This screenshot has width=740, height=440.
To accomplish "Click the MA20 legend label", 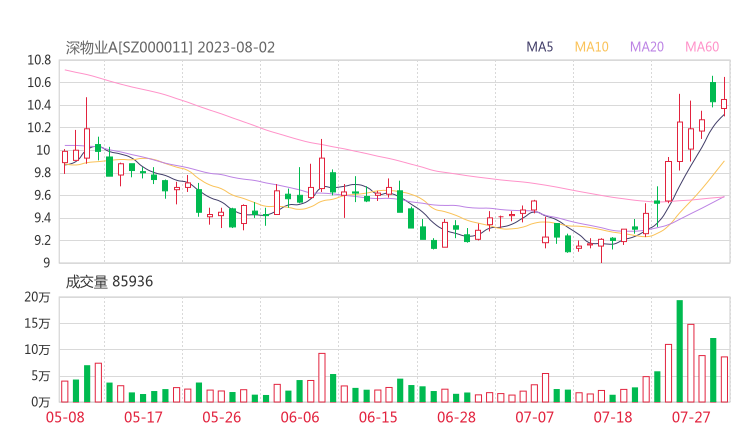I will [x=647, y=47].
